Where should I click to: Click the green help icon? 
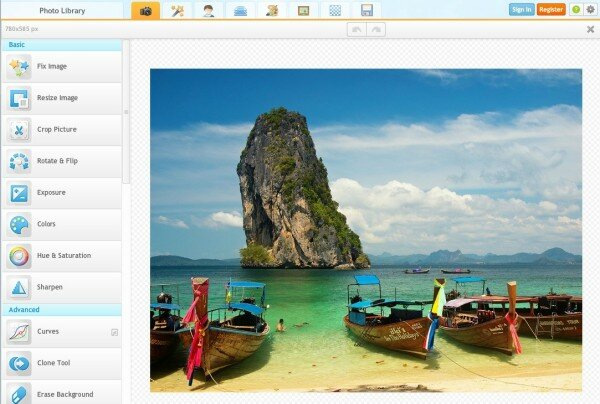pyautogui.click(x=574, y=9)
